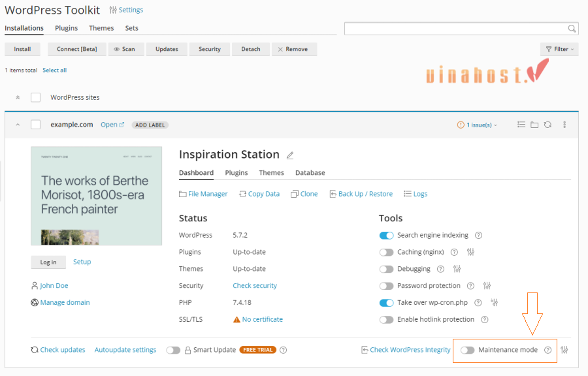
Task: Open the site Dashboard tab
Action: click(x=196, y=172)
